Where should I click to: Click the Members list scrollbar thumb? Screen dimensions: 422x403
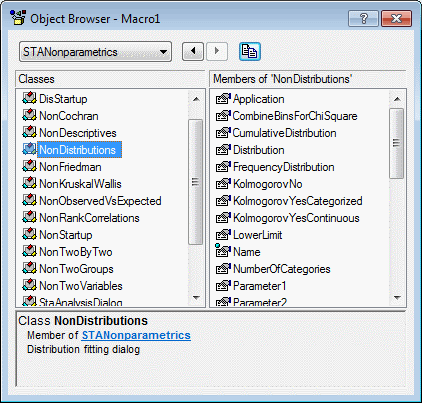pyautogui.click(x=397, y=143)
